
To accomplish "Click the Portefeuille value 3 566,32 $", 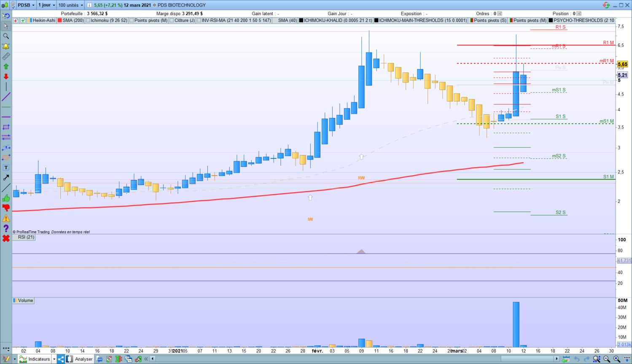I will coord(97,13).
